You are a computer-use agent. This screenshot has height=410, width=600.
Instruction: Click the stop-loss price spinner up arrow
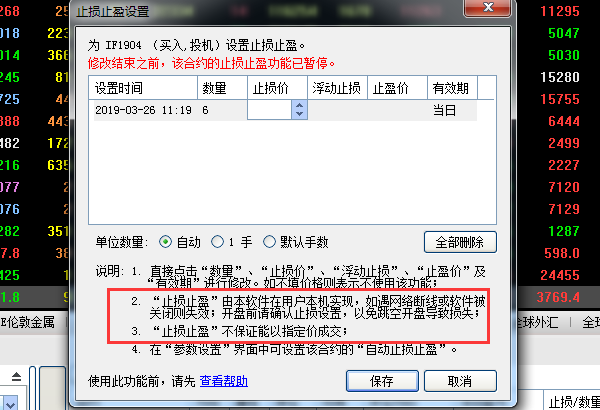300,105
